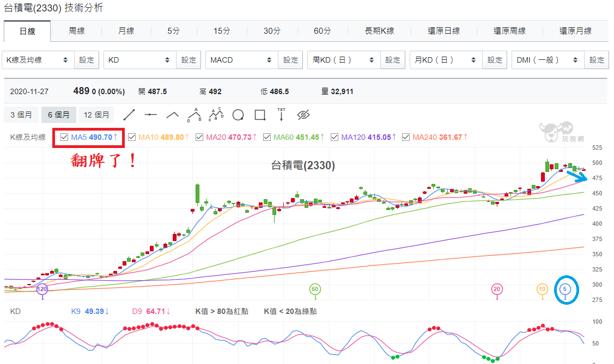
Task: Click the date 2020-11-27 text
Action: click(x=29, y=91)
